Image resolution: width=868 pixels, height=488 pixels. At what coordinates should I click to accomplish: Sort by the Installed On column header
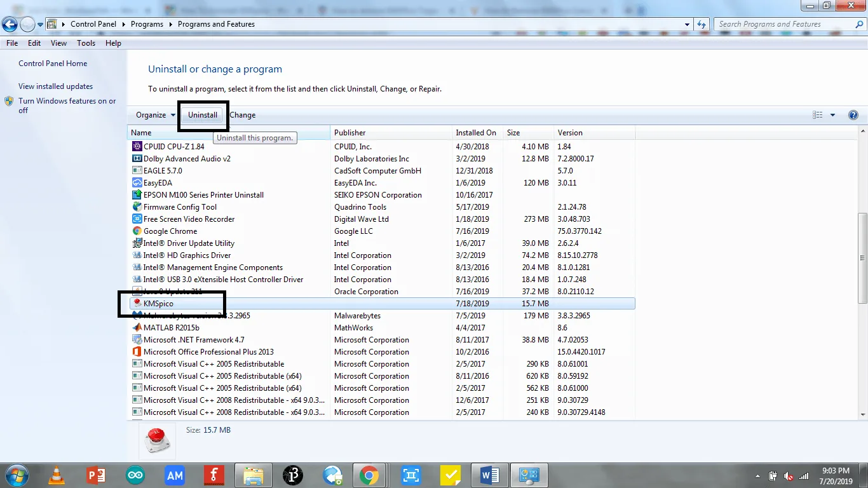click(477, 133)
